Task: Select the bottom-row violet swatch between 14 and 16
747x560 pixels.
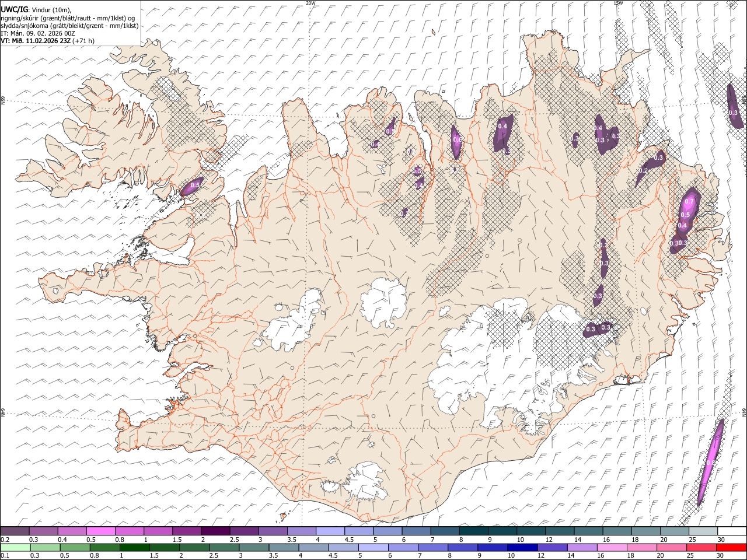Action: tap(582, 547)
